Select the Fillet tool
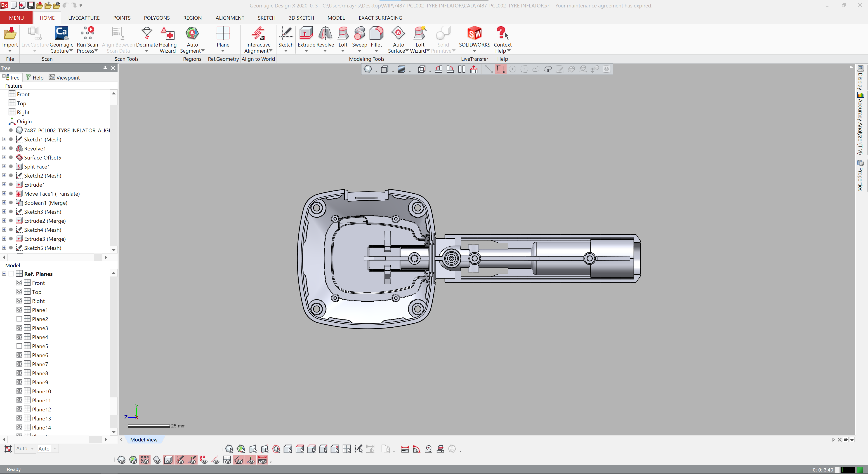The width and height of the screenshot is (868, 474). (x=376, y=37)
